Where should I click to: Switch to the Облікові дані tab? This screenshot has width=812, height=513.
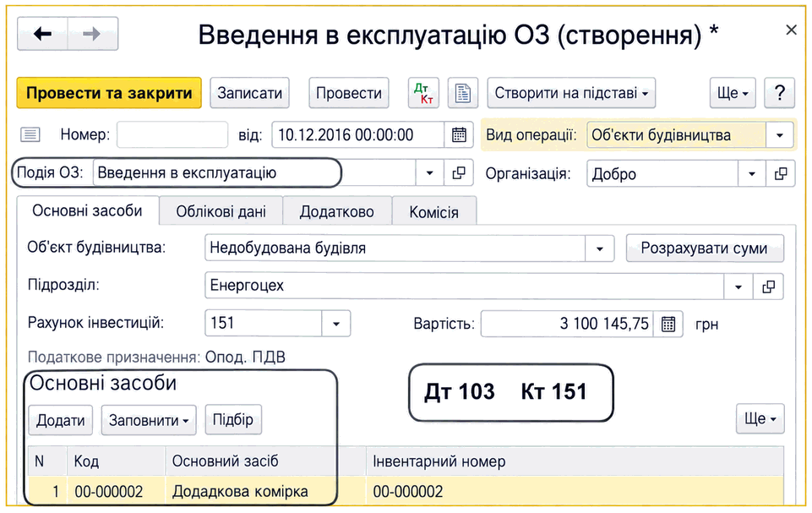click(221, 211)
